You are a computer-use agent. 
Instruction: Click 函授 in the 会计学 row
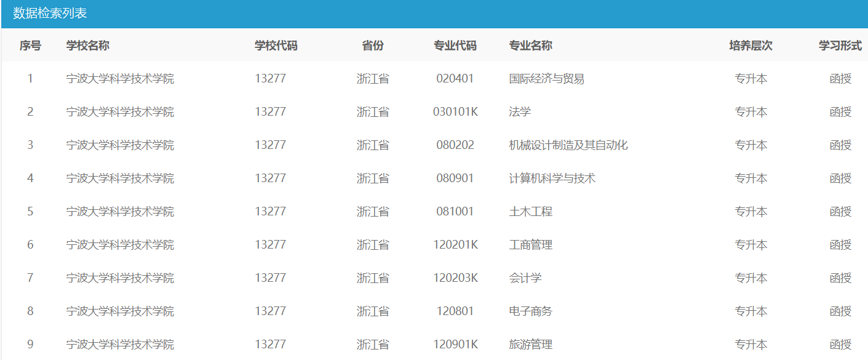[x=840, y=278]
